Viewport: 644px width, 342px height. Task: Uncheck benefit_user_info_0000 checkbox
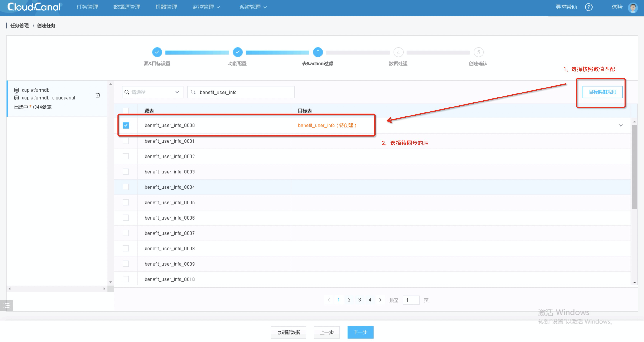click(126, 125)
